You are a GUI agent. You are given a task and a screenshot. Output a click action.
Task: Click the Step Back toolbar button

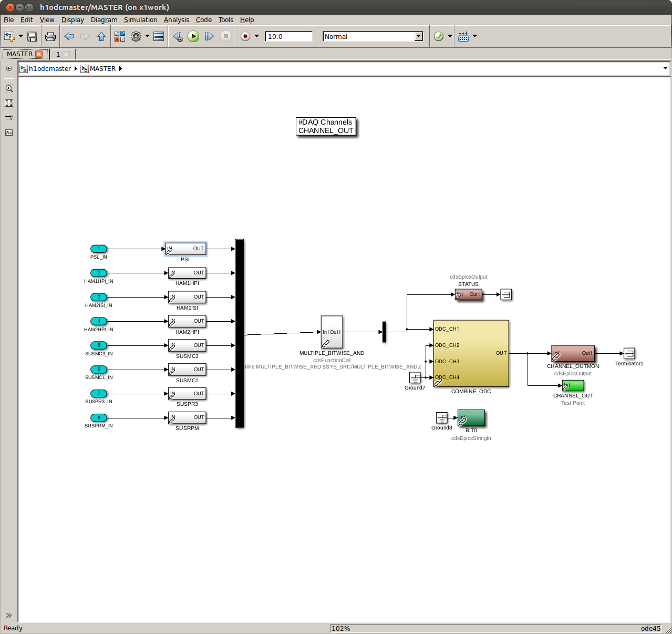(178, 36)
